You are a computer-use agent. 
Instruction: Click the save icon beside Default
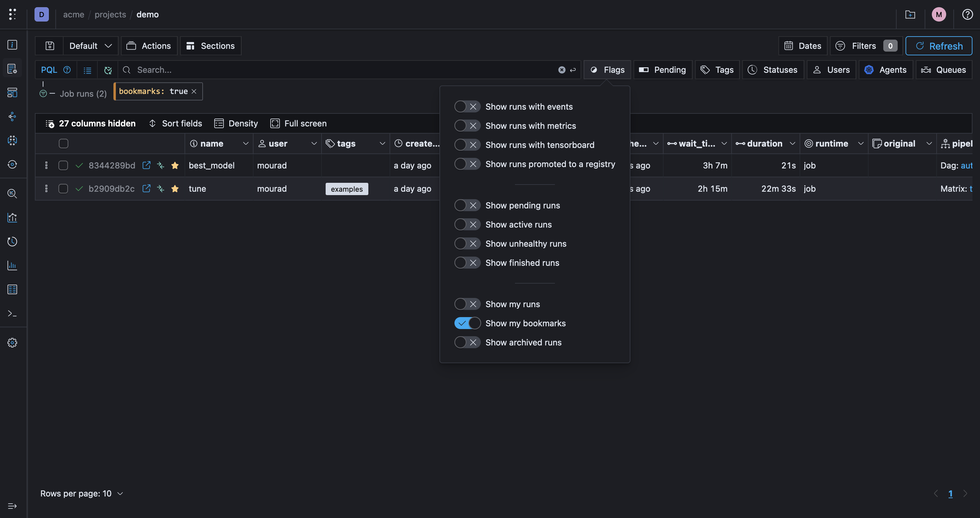tap(50, 46)
